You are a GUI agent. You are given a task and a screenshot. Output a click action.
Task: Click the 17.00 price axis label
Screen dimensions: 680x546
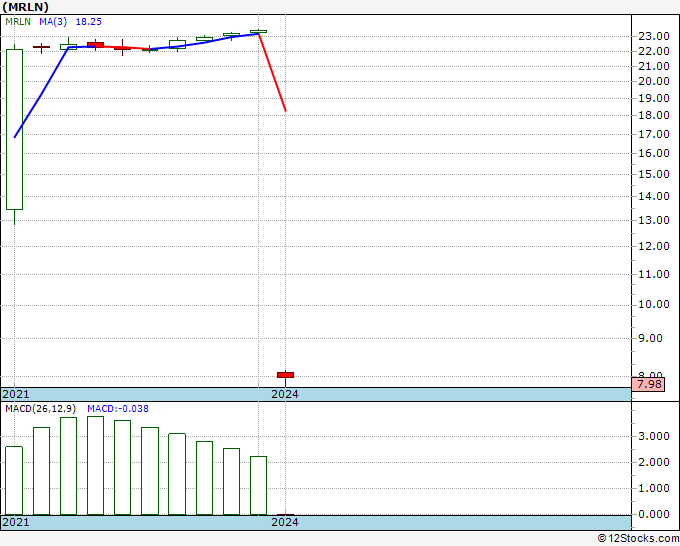(x=654, y=134)
